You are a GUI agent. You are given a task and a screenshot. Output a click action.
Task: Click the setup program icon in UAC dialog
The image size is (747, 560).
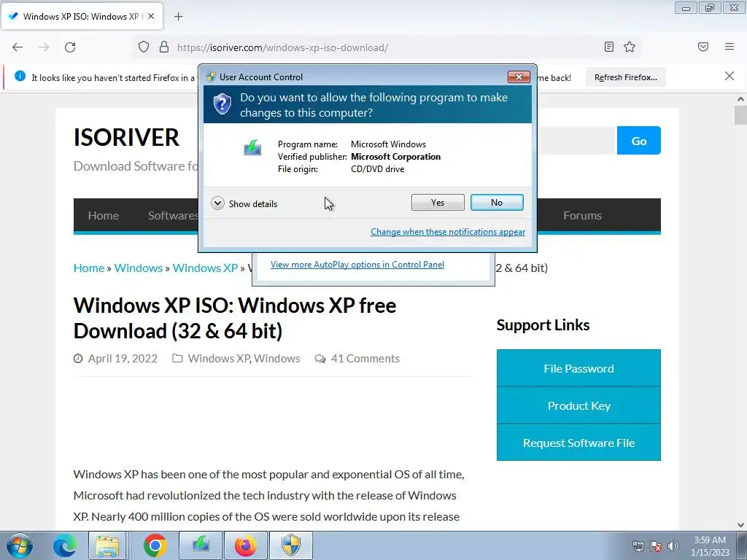pos(252,147)
